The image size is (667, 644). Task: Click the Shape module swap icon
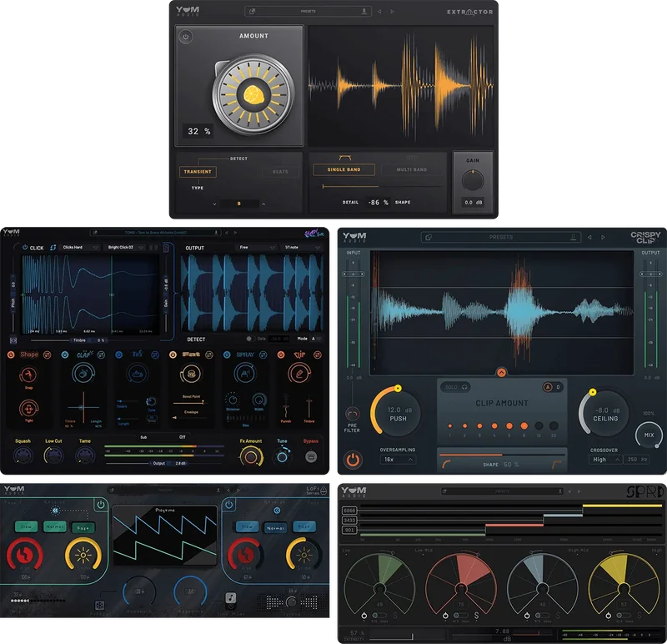[48, 355]
